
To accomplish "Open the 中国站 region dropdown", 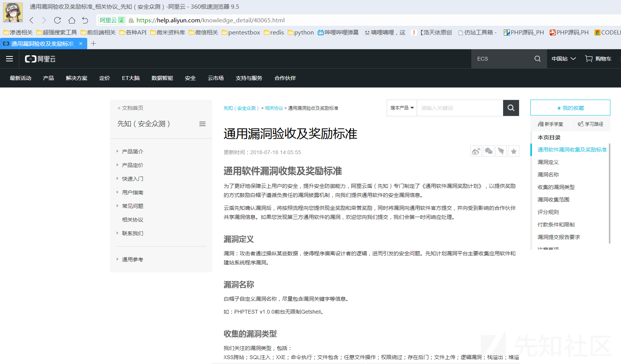I will coord(564,59).
